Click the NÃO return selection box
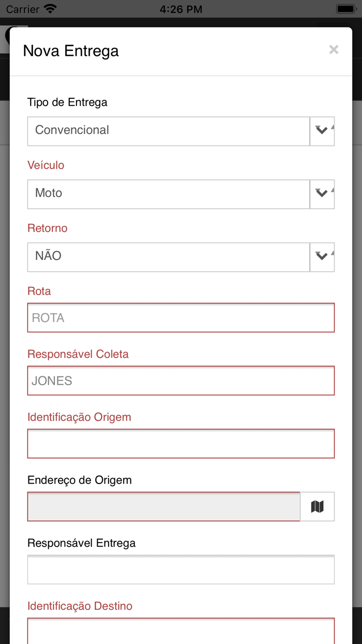Screen dimensions: 362x644 click(169, 257)
